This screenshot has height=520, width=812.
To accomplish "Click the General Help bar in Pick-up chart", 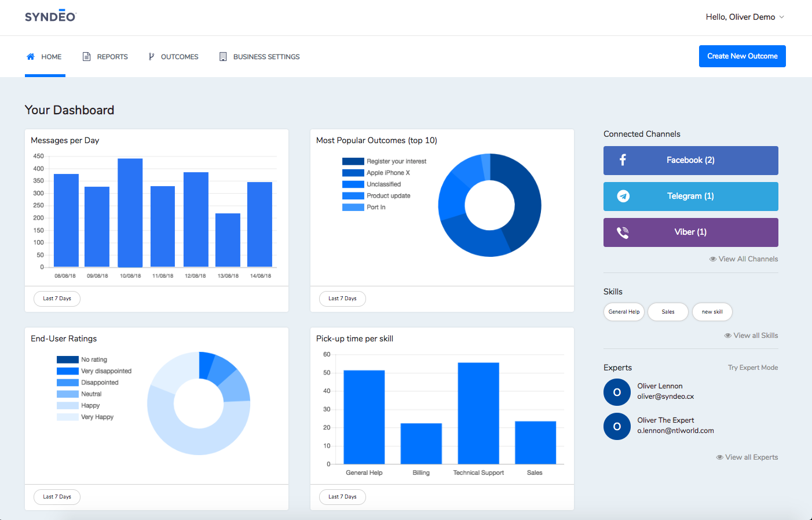I will (x=364, y=417).
